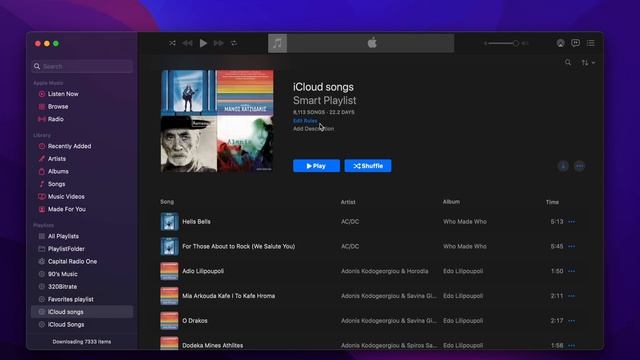Open the playlist More options button
The width and height of the screenshot is (640, 360).
pyautogui.click(x=579, y=166)
